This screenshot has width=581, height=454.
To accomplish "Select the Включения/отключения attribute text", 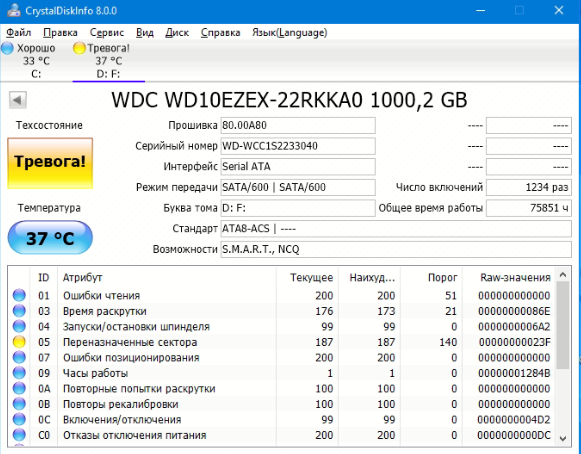I will tap(122, 420).
